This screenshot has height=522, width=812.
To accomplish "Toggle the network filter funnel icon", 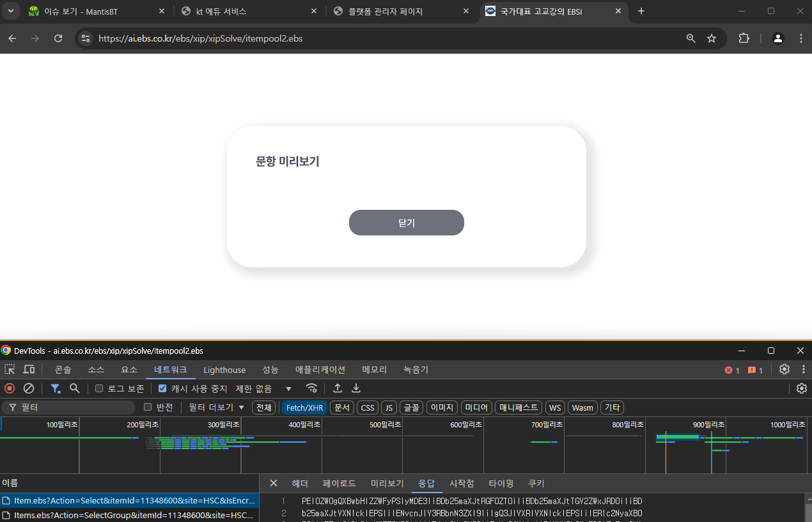I will pos(56,388).
